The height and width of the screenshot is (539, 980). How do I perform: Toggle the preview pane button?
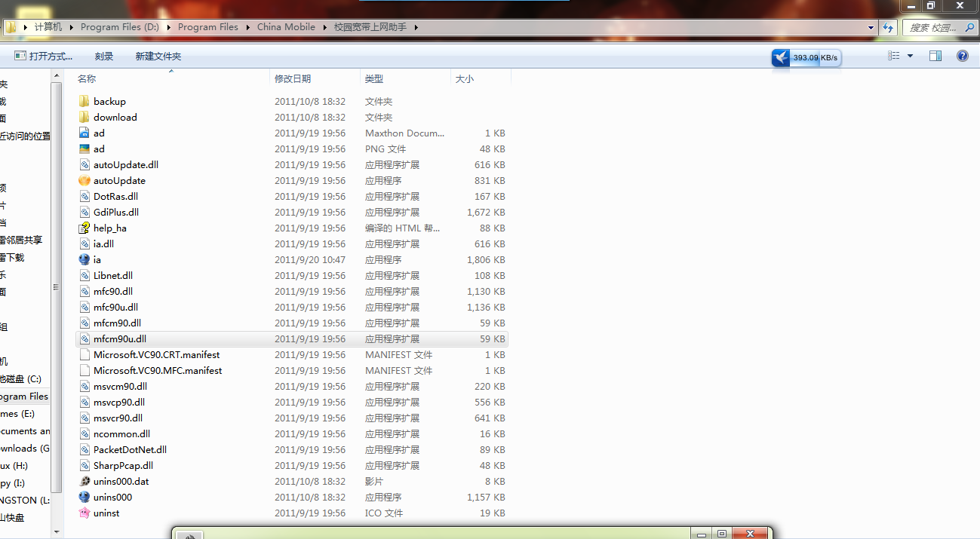point(935,56)
